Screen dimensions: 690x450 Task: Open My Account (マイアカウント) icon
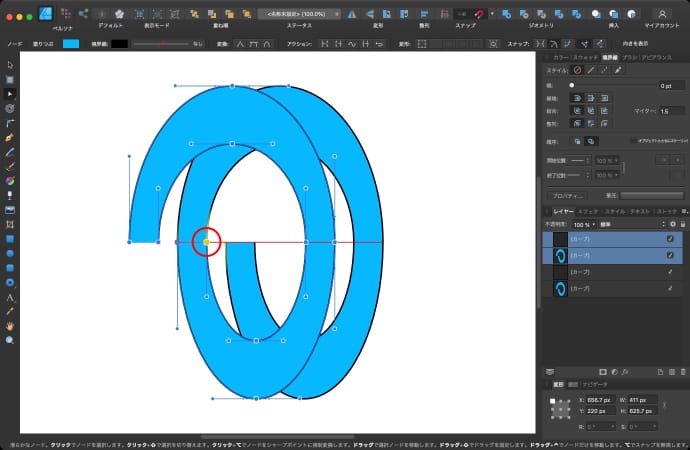pos(662,13)
